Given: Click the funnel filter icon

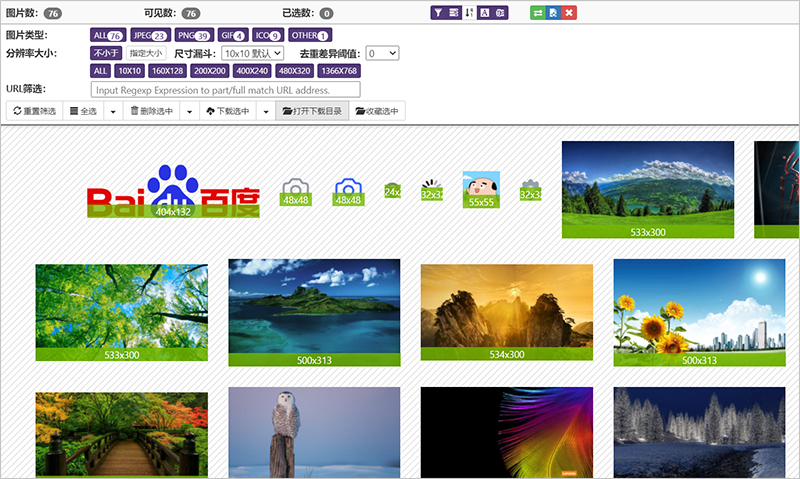Looking at the screenshot, I should tap(439, 13).
